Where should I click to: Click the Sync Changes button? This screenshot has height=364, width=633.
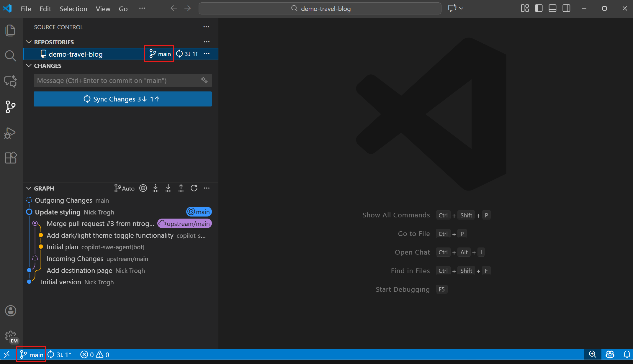(x=122, y=99)
